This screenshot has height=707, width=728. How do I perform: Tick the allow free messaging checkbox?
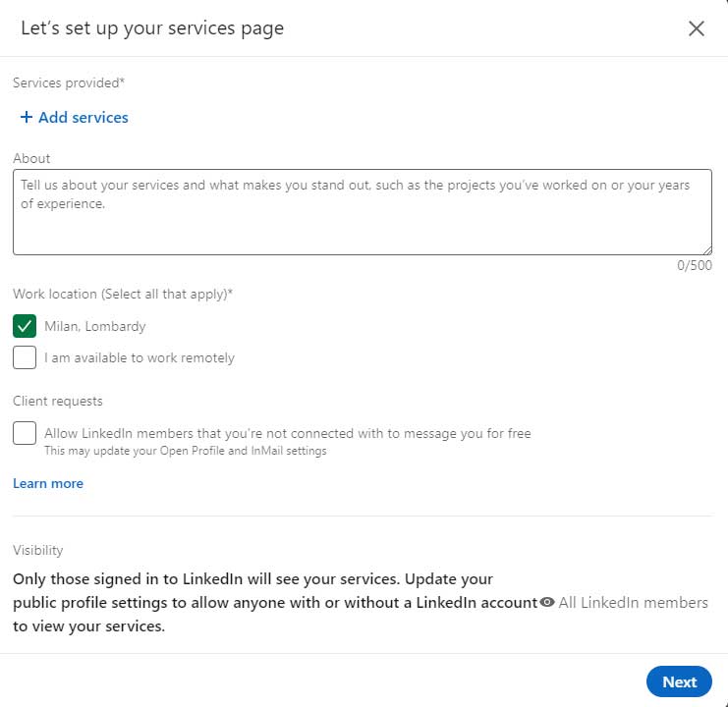pos(25,433)
